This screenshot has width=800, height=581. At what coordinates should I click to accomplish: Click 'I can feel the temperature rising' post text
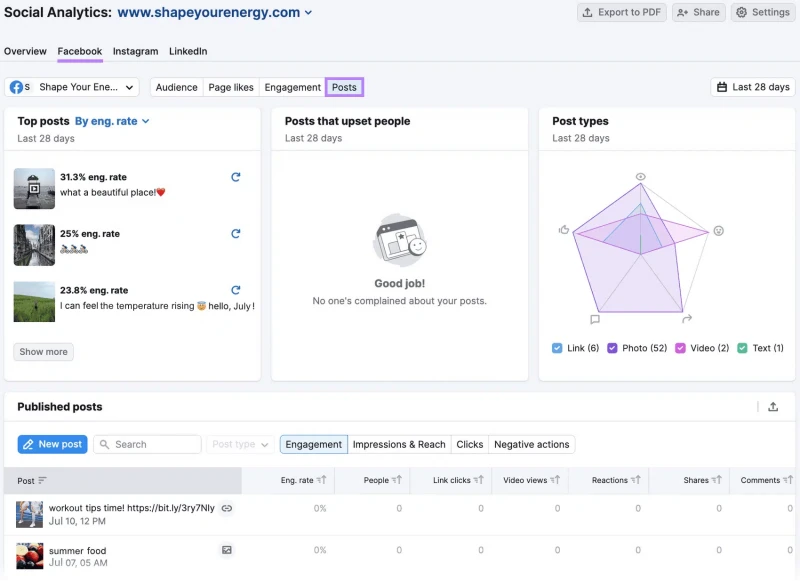pyautogui.click(x=127, y=306)
